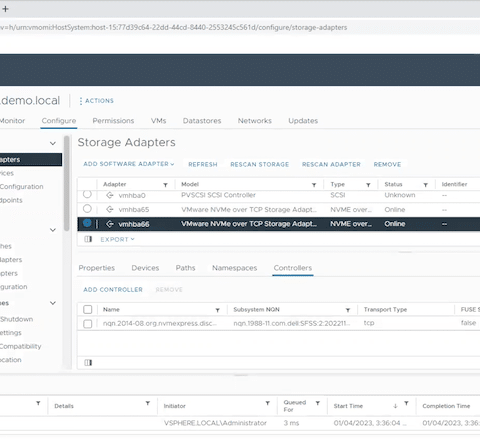This screenshot has height=445, width=480.
Task: Click the bottom panel resize handle
Action: [x=241, y=376]
